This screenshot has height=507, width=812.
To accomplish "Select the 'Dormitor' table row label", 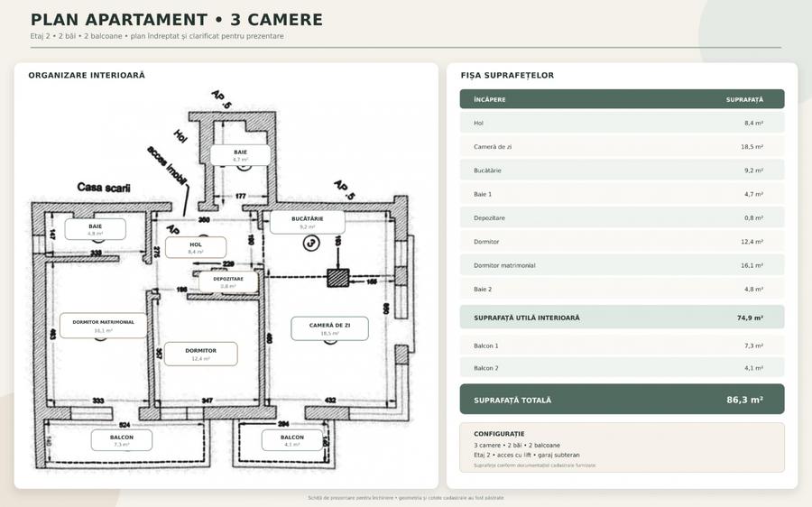I will click(486, 242).
